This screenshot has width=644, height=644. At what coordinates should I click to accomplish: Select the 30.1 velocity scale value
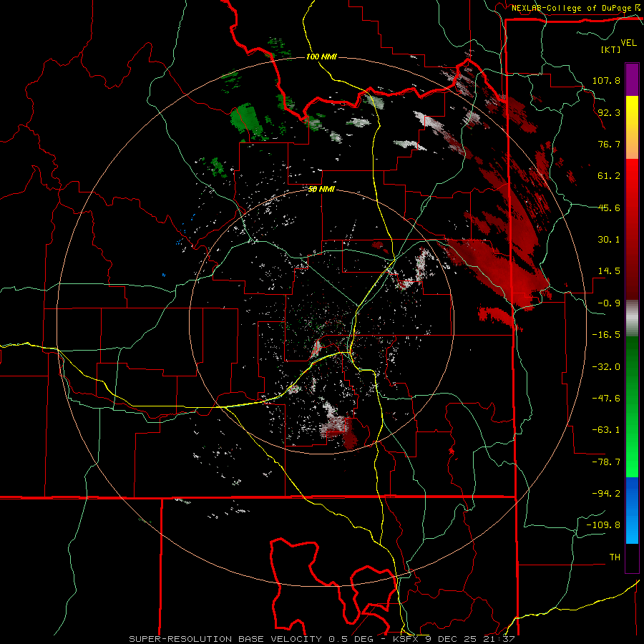coord(609,239)
